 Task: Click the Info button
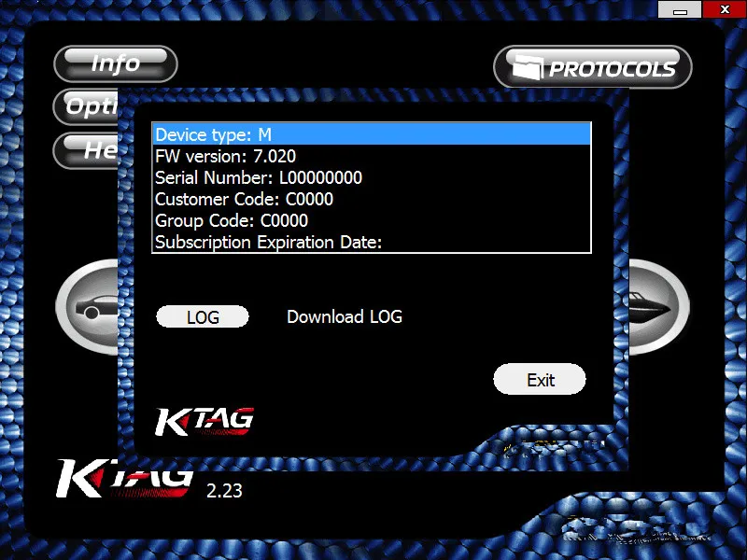[116, 63]
